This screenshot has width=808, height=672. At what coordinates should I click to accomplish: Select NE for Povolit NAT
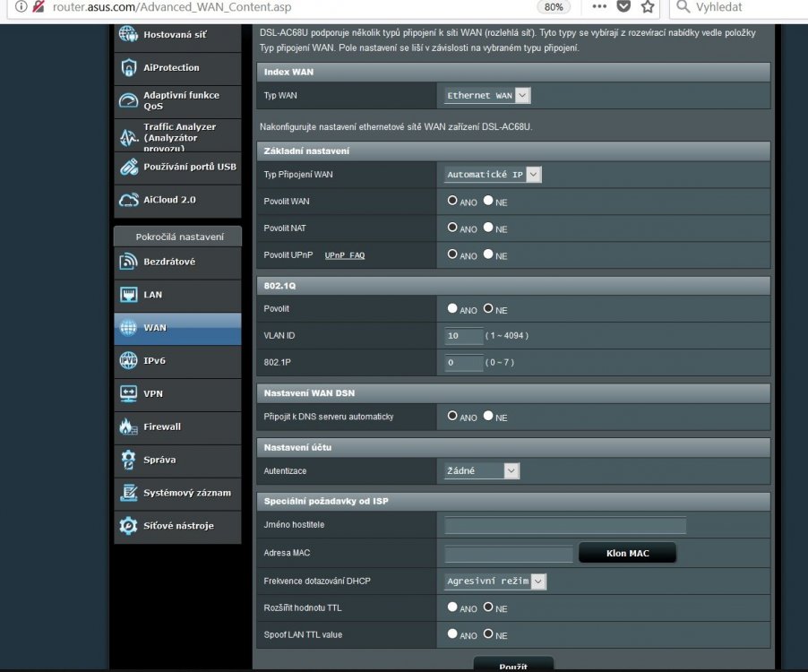point(488,228)
